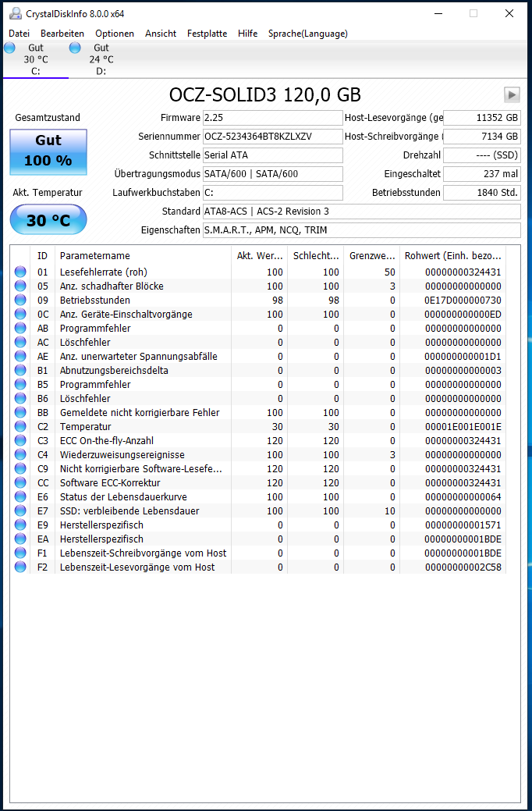The image size is (532, 811).
Task: Switch to the D: drive tab
Action: click(101, 59)
